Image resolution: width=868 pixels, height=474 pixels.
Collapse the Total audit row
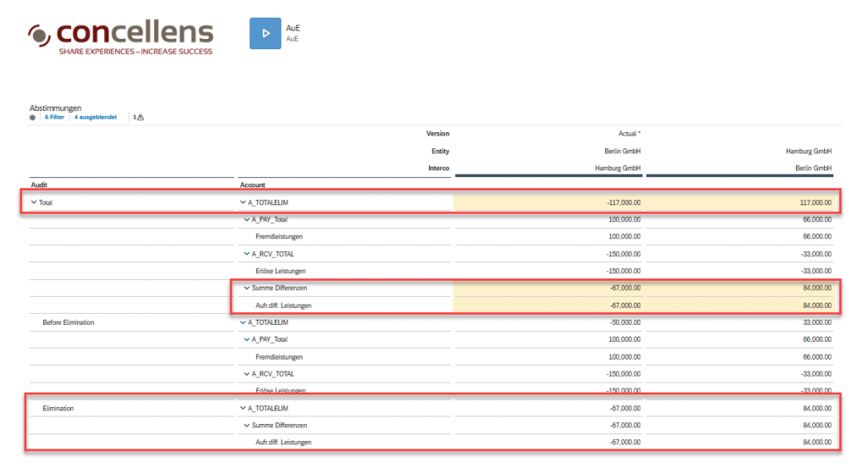(34, 203)
